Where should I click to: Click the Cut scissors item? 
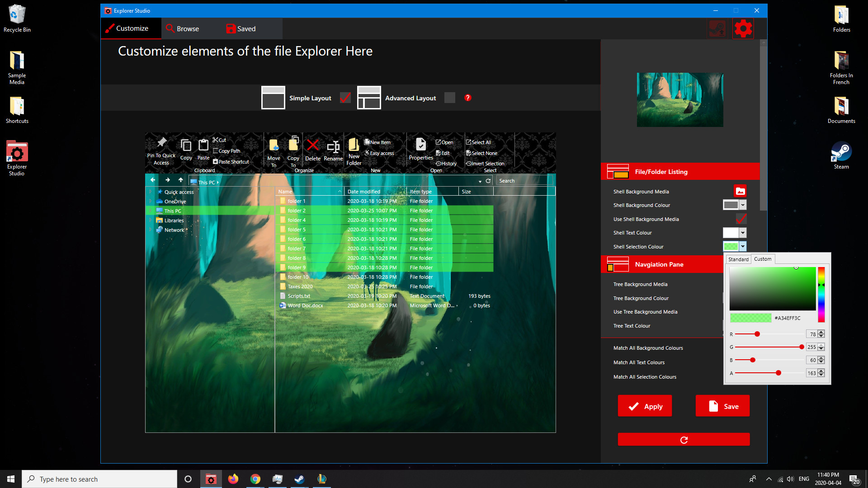click(219, 140)
